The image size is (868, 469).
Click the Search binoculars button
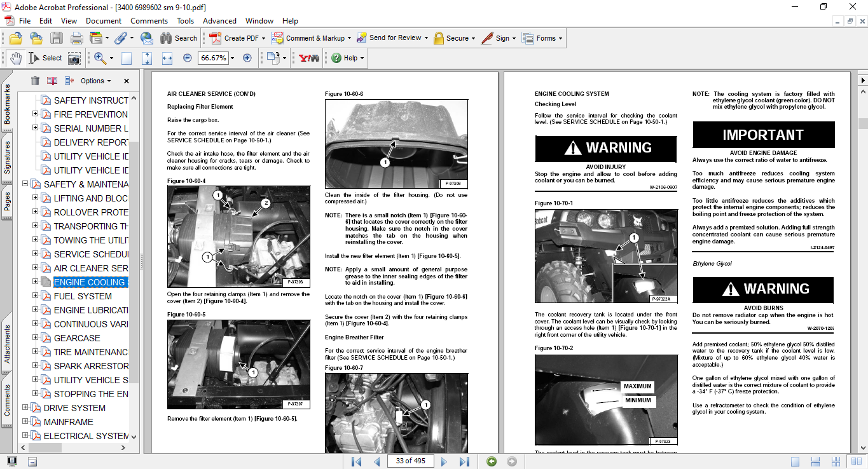pyautogui.click(x=179, y=38)
